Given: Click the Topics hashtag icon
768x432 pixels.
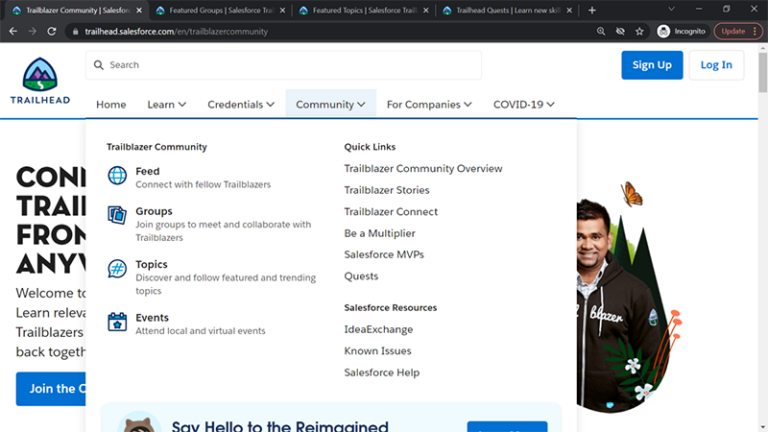Looking at the screenshot, I should point(117,268).
